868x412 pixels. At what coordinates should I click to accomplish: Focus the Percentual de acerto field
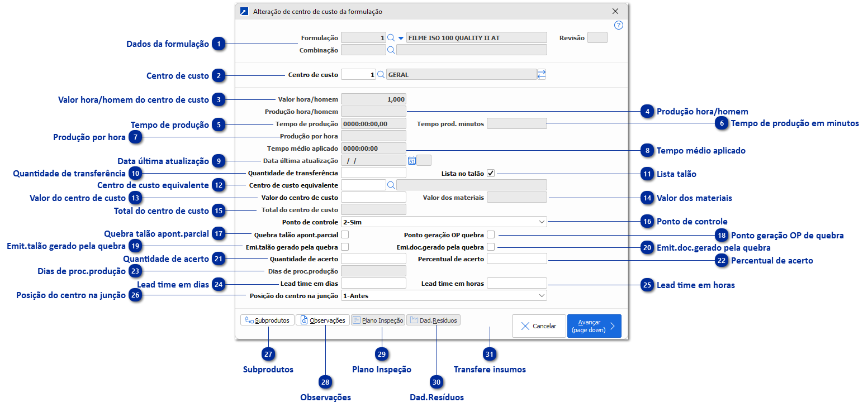517,259
